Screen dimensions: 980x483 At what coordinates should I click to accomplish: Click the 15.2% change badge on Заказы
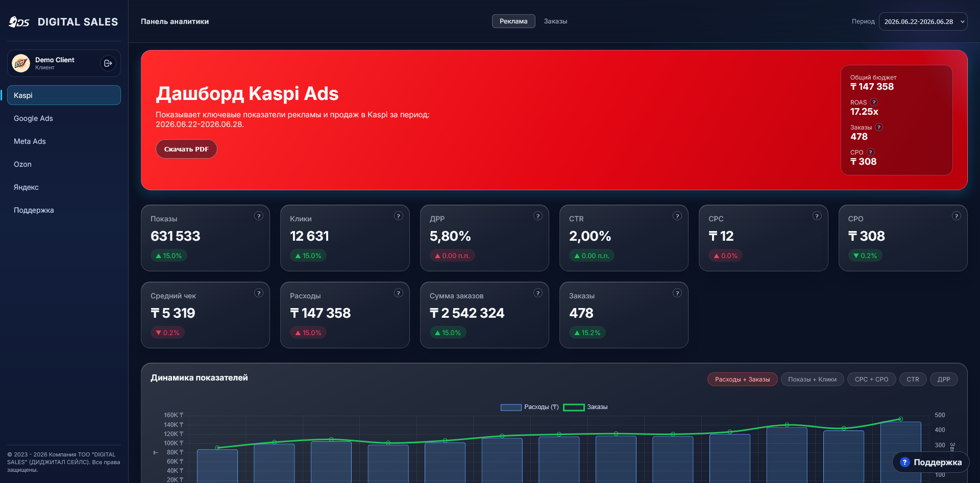(x=587, y=333)
